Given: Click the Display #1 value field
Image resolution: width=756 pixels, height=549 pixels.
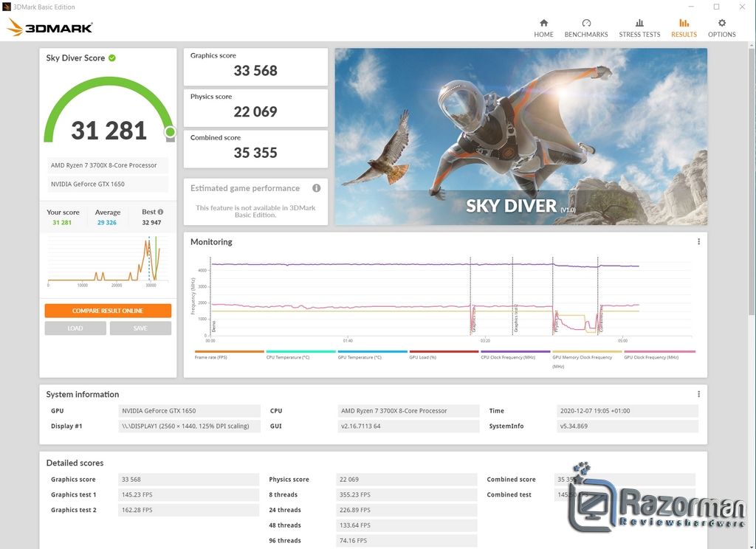Looking at the screenshot, I should 189,426.
